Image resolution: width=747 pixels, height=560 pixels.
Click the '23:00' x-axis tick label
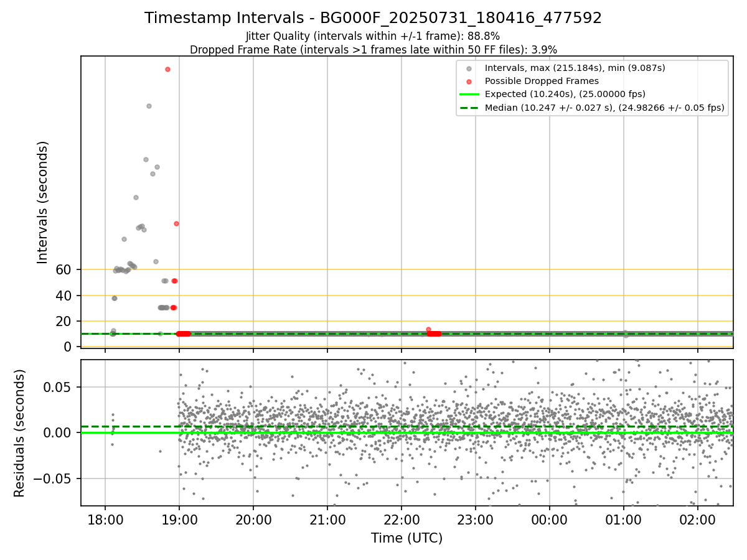(x=476, y=520)
